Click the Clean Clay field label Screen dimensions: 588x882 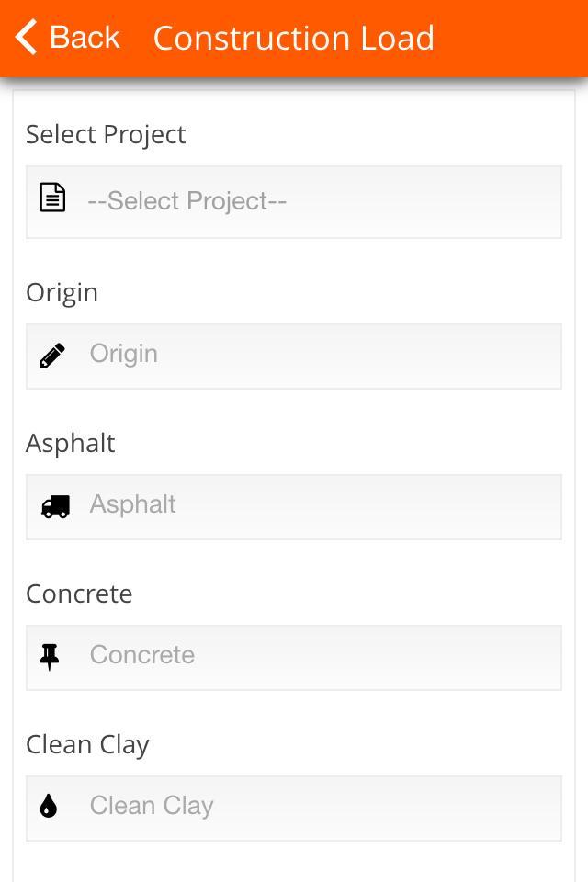point(88,745)
